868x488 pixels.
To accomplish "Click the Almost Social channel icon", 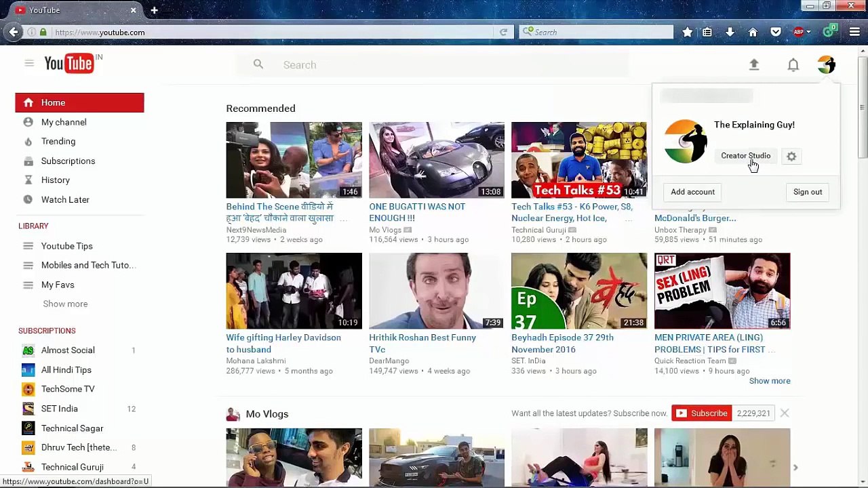I will pyautogui.click(x=28, y=350).
